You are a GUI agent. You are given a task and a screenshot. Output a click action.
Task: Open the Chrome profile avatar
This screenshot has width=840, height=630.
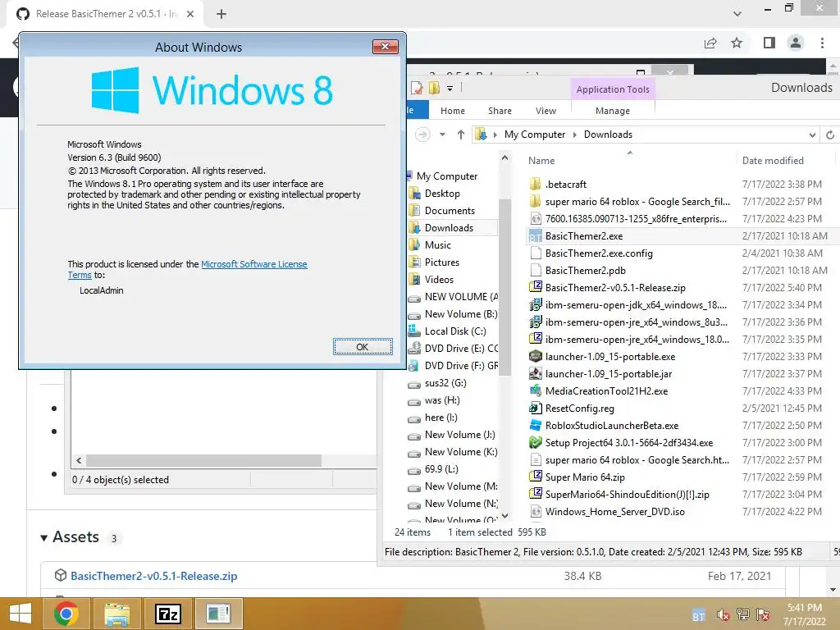796,43
